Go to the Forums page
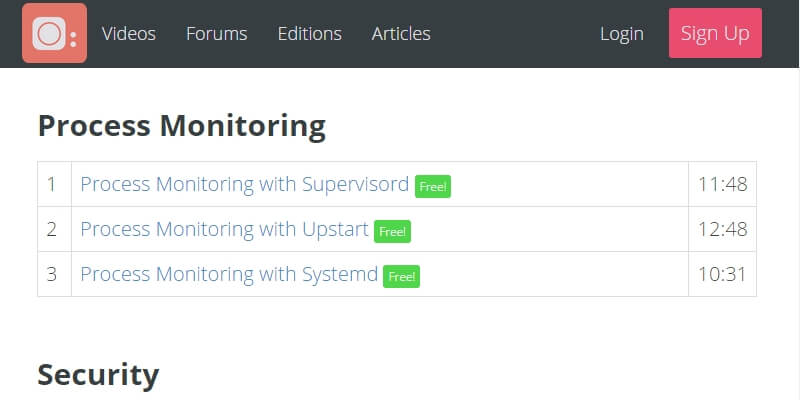Viewport: 800px width, 400px height. [216, 34]
